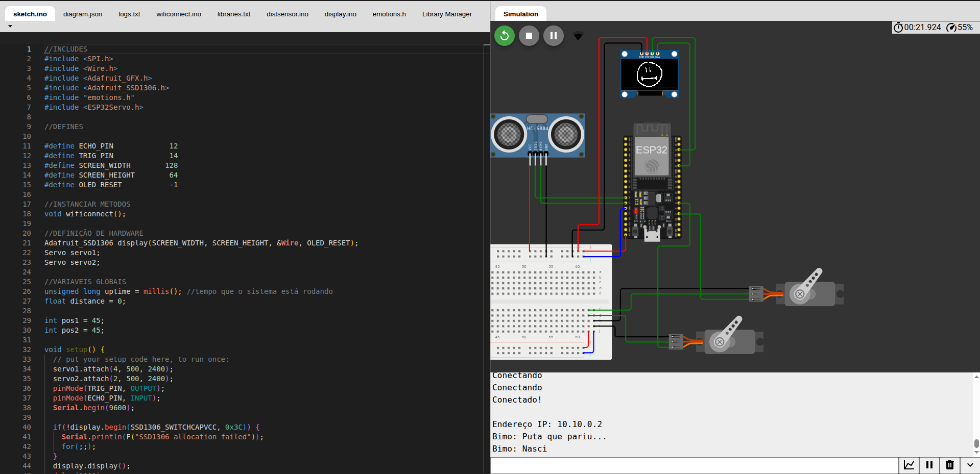Image resolution: width=980 pixels, height=474 pixels.
Task: Pause the running simulation
Action: [554, 36]
